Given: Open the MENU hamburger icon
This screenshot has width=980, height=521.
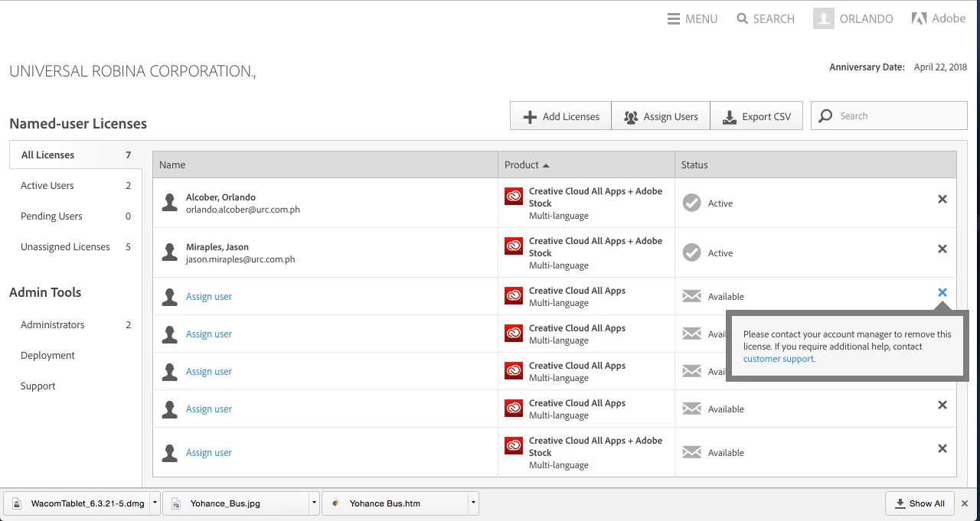Looking at the screenshot, I should tap(674, 19).
